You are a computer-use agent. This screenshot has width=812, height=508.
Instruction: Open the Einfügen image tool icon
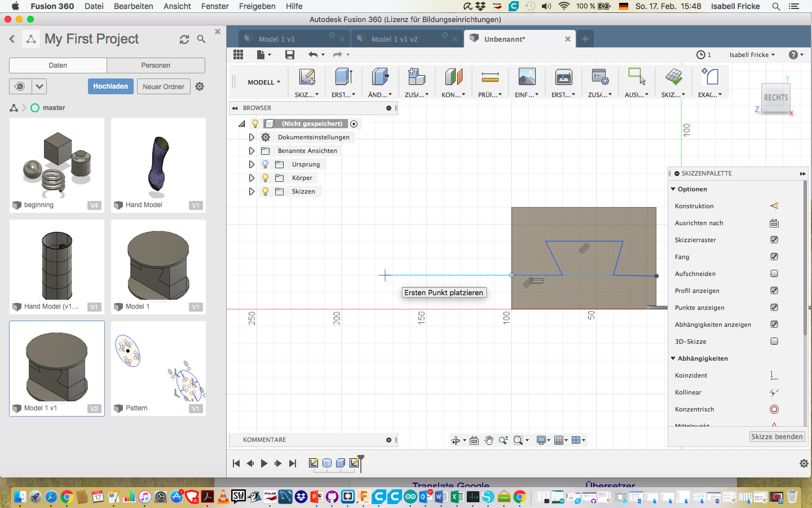527,77
